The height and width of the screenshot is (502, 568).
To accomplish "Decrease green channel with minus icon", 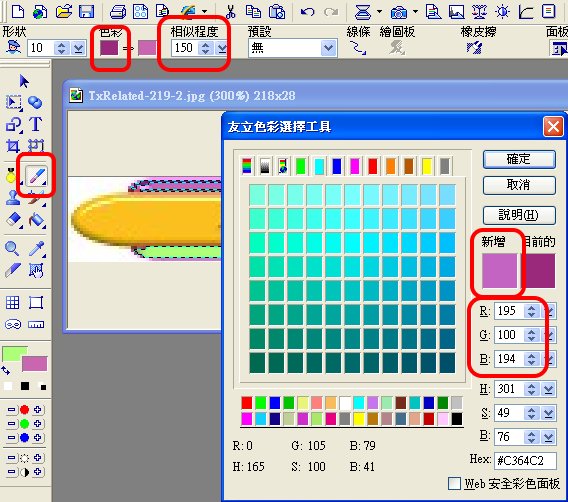I will tap(11, 423).
